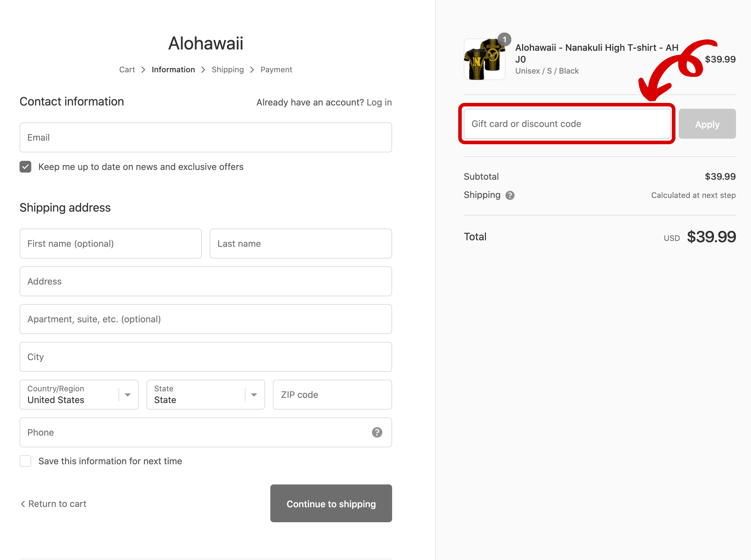
Task: Focus the Apartment, suite field
Action: [205, 319]
